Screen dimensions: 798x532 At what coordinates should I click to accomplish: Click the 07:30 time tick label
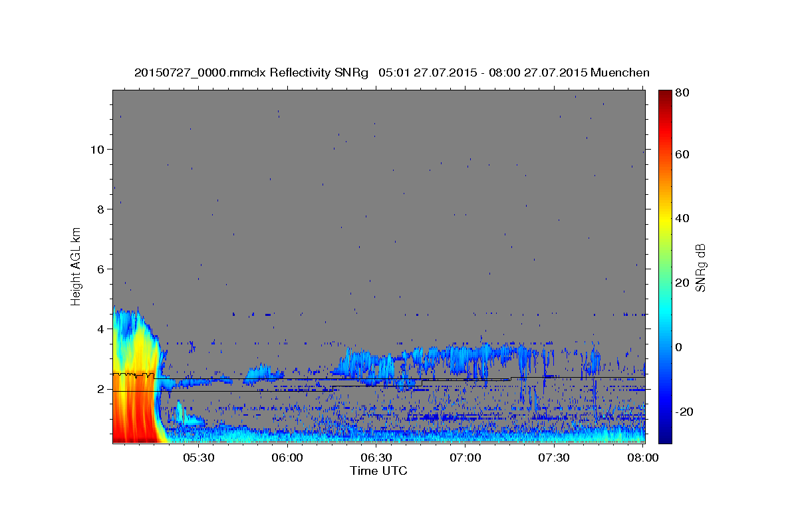pyautogui.click(x=555, y=458)
